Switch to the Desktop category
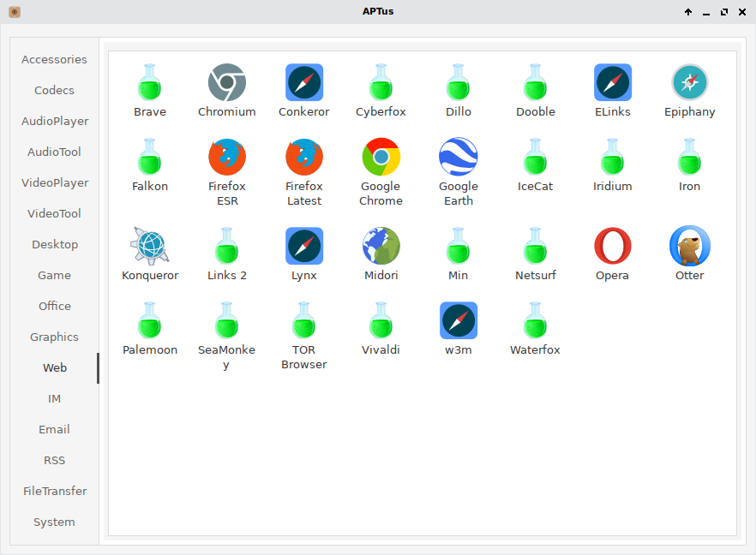Image resolution: width=756 pixels, height=555 pixels. [55, 244]
